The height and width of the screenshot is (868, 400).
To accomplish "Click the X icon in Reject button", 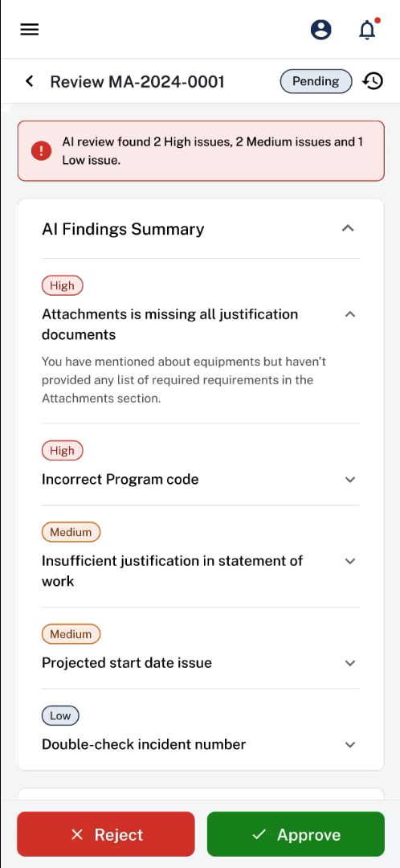I will point(77,834).
